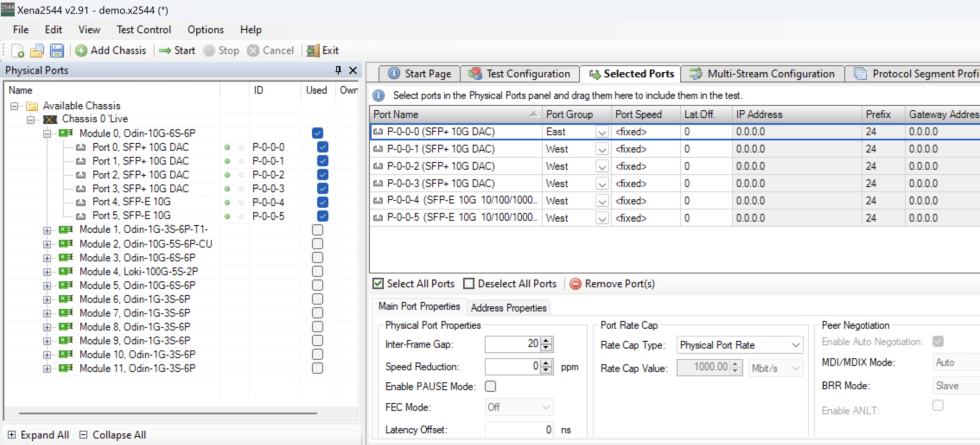
Task: Close the Physical Ports panel
Action: click(x=353, y=70)
